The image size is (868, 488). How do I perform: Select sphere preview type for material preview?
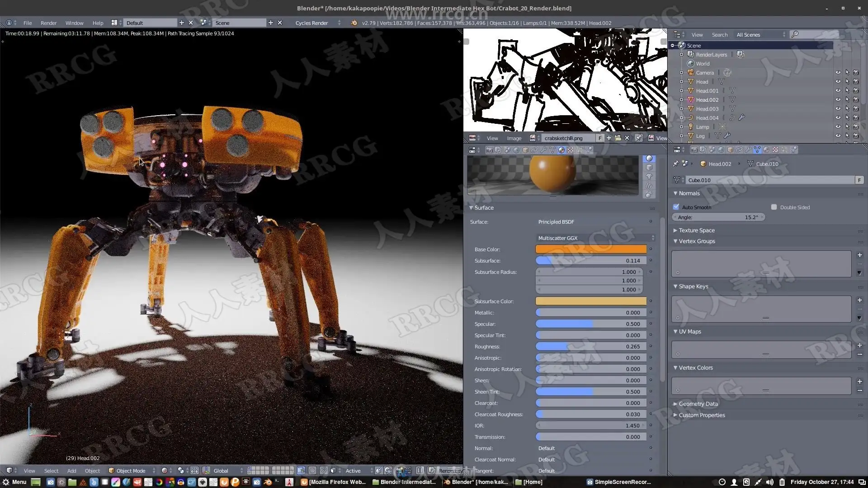[649, 159]
